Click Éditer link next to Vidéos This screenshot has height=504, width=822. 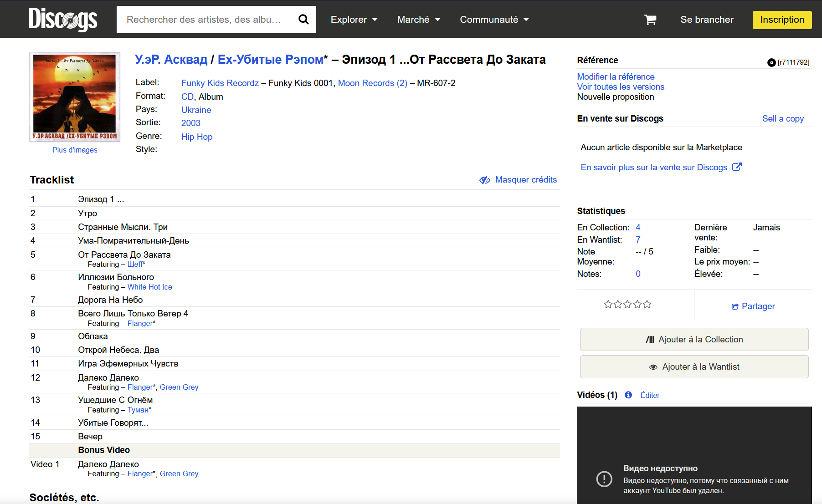point(650,395)
